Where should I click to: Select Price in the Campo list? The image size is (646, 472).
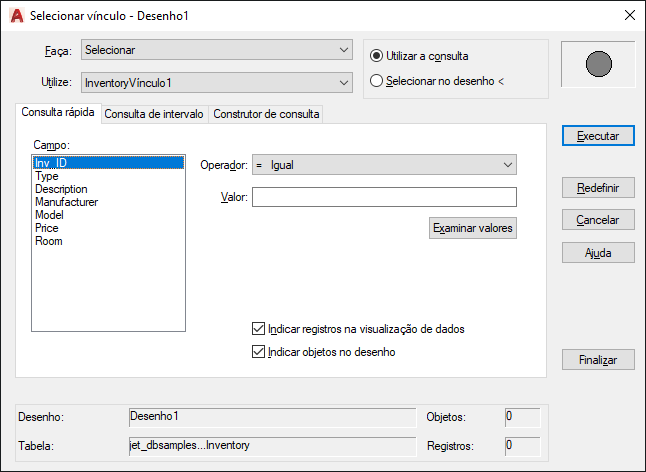(x=47, y=228)
